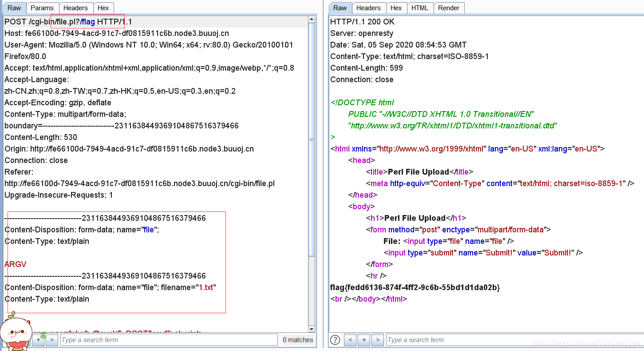Switch to the response HTML tab

(420, 8)
